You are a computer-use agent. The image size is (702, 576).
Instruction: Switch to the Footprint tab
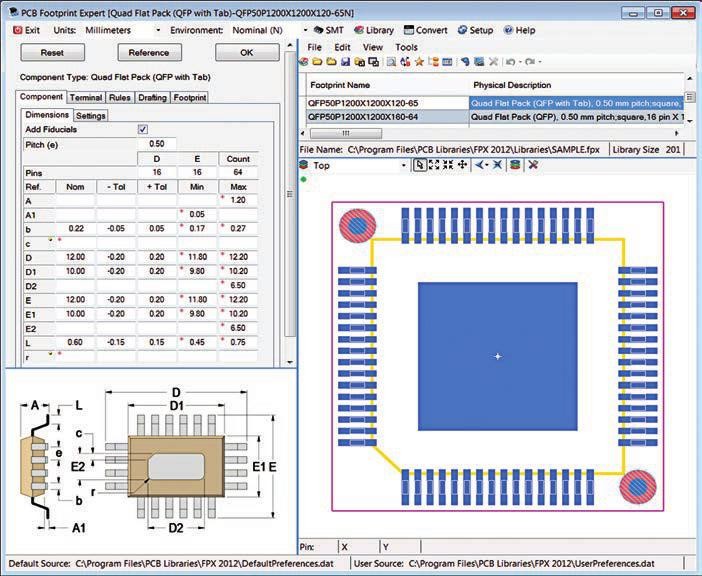190,98
